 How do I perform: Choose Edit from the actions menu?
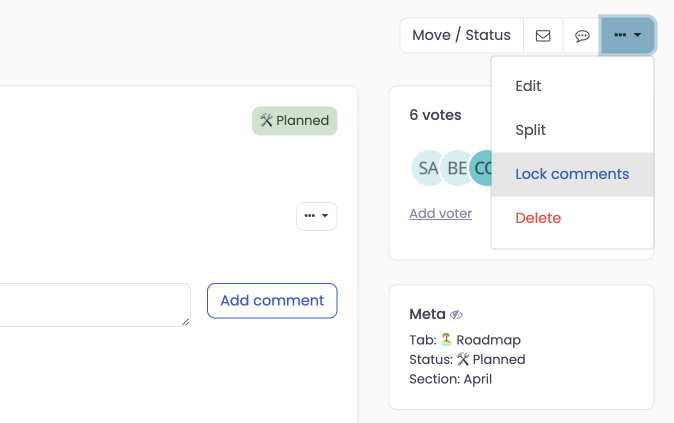[x=528, y=86]
